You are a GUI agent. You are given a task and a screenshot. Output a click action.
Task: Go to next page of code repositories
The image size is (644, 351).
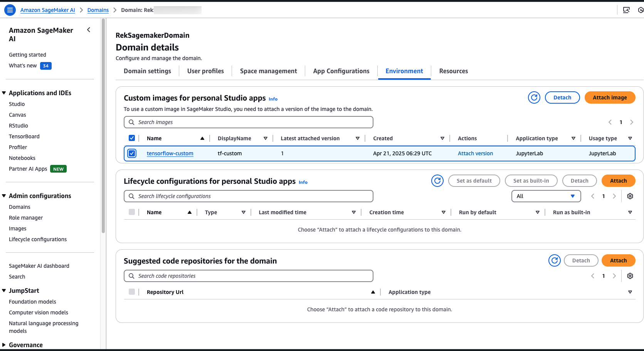coord(614,276)
